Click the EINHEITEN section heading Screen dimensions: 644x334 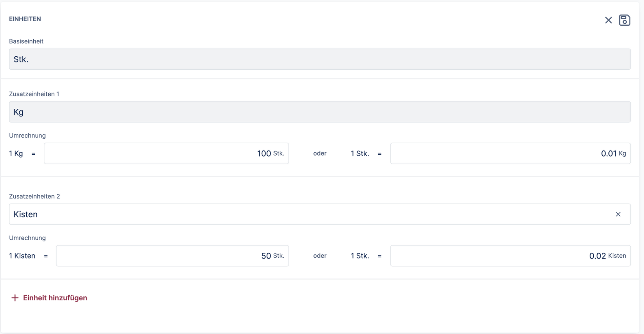coord(25,19)
